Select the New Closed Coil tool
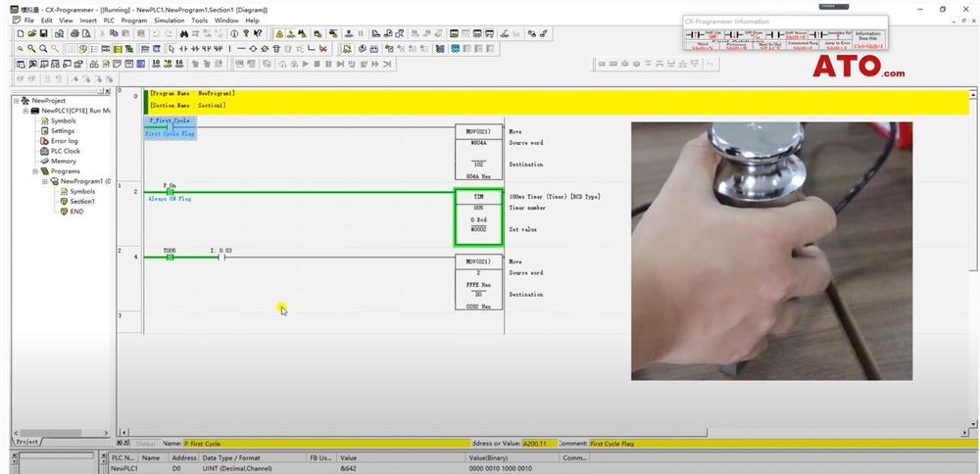 pos(265,49)
